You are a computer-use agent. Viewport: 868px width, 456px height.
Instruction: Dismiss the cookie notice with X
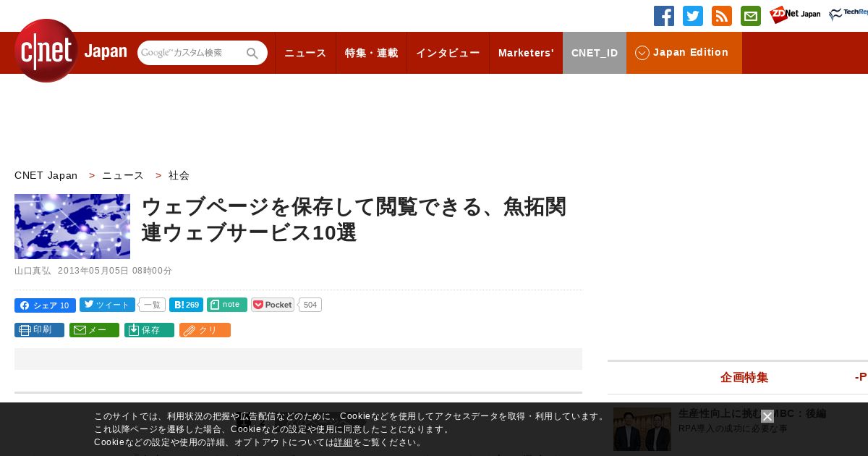[767, 416]
